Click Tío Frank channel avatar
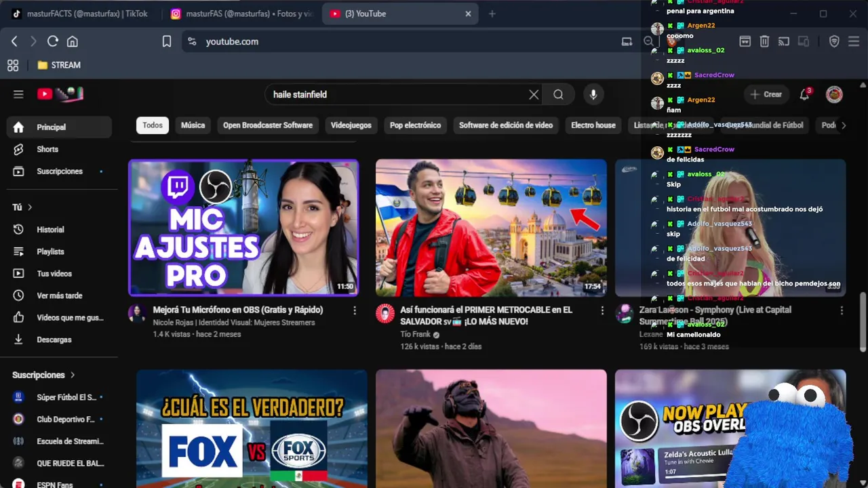This screenshot has height=488, width=868. point(385,313)
